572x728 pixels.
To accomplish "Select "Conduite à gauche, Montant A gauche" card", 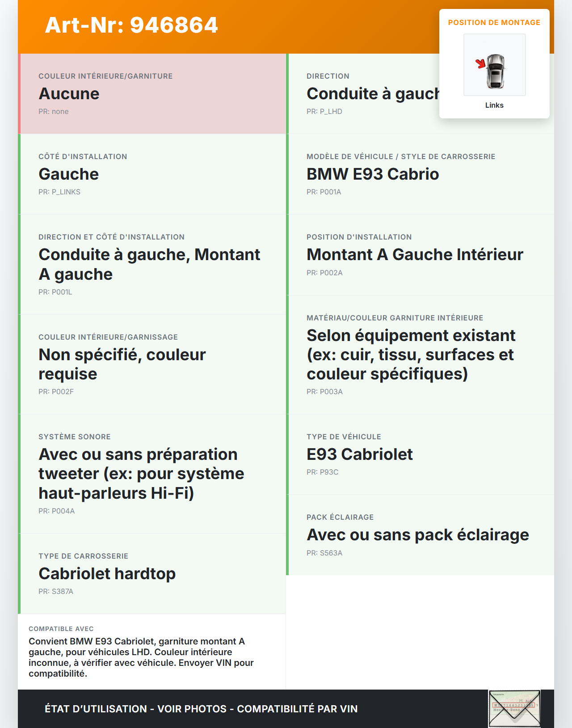I will (x=152, y=264).
